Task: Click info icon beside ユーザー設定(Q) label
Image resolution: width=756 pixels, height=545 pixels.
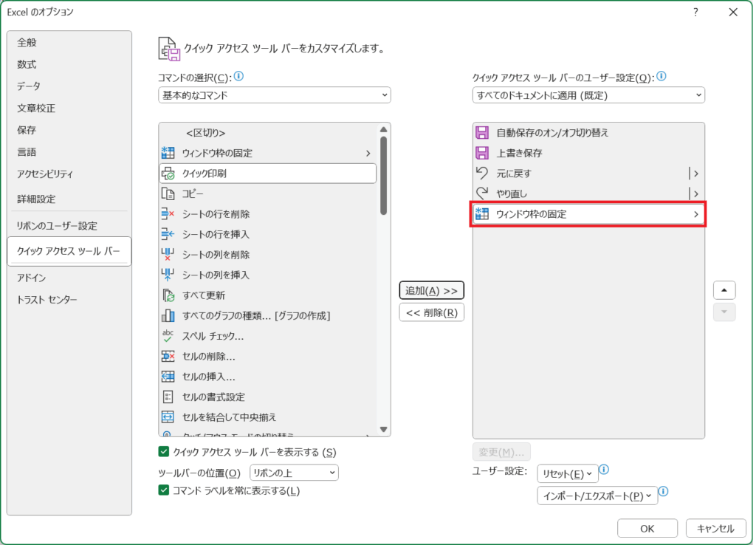Action: 661,76
